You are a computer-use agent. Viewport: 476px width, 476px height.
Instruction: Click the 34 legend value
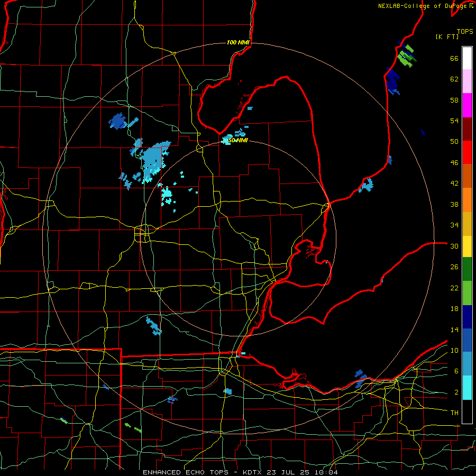(454, 225)
